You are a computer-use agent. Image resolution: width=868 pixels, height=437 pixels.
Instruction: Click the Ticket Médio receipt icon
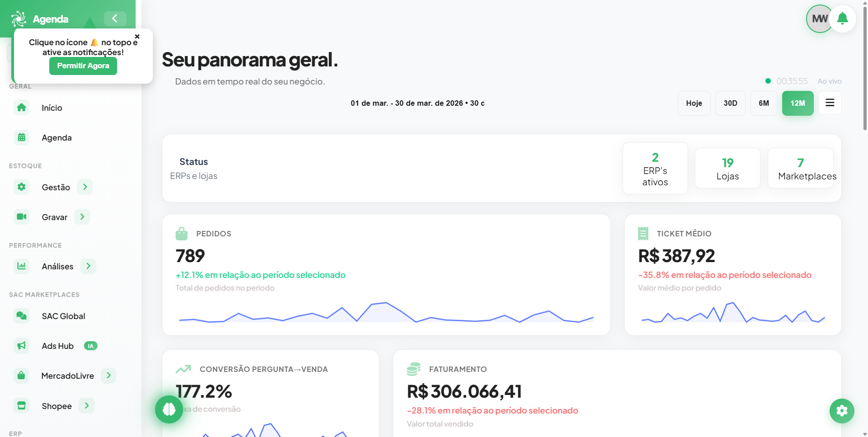(643, 233)
